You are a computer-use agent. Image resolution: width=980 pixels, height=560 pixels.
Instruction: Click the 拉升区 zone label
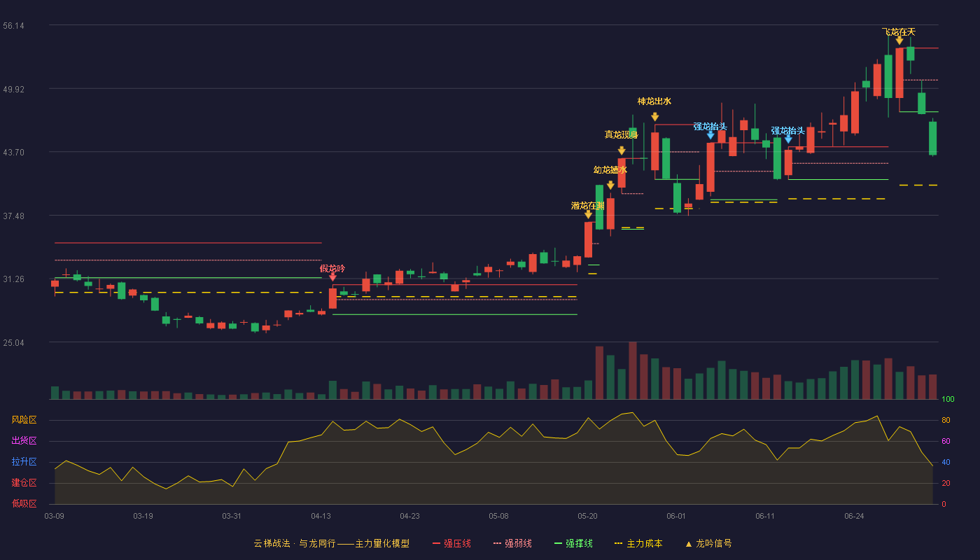pos(24,462)
